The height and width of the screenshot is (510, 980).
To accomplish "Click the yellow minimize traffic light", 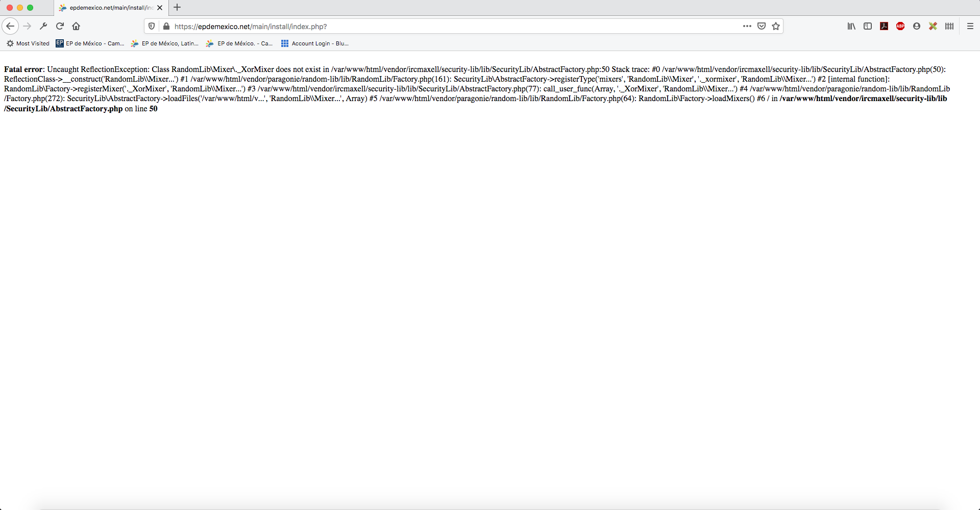I will tap(20, 8).
